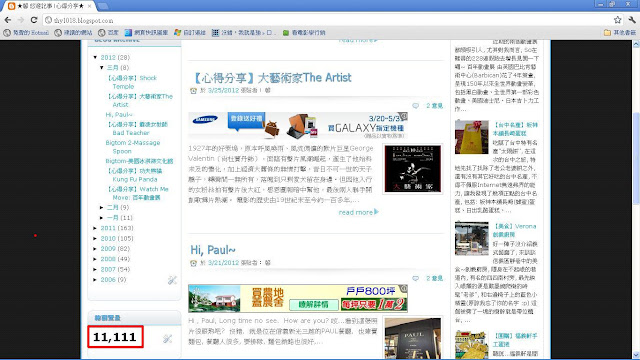Click the AdChoices icon on Samsung banner

404,116
